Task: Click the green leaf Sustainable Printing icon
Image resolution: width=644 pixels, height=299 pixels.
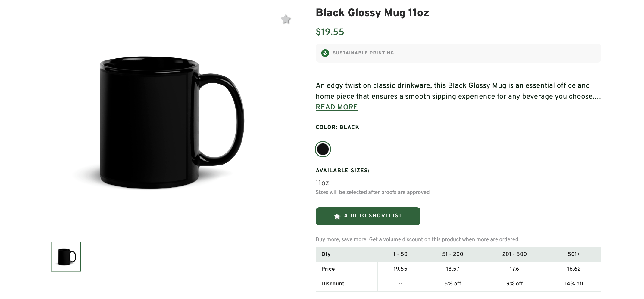Action: point(325,53)
